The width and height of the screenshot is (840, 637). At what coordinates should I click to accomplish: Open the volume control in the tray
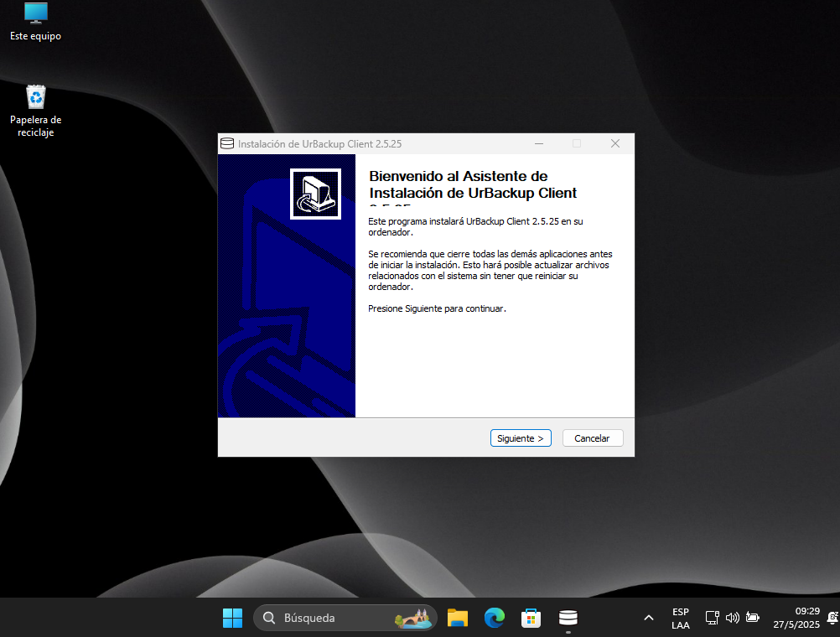(732, 618)
